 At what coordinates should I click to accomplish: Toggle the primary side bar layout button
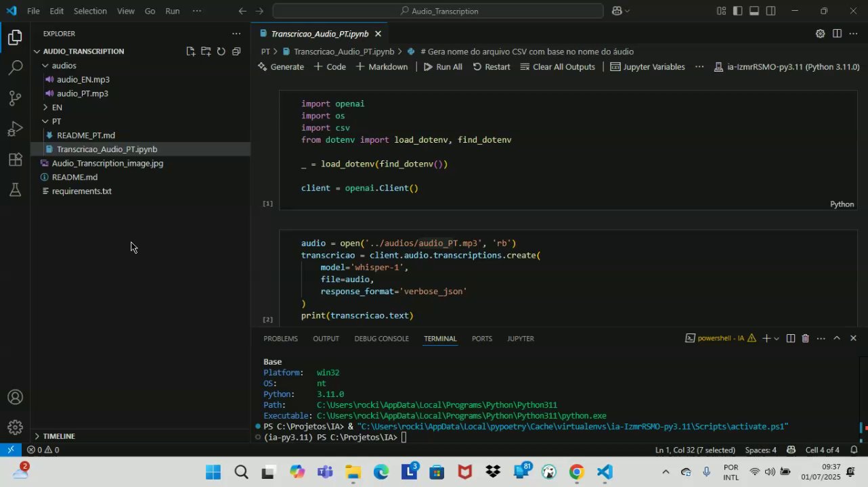pyautogui.click(x=737, y=11)
